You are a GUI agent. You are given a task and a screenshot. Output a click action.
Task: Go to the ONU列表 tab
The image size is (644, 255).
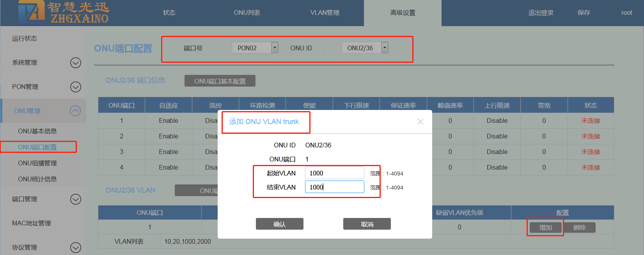point(247,13)
